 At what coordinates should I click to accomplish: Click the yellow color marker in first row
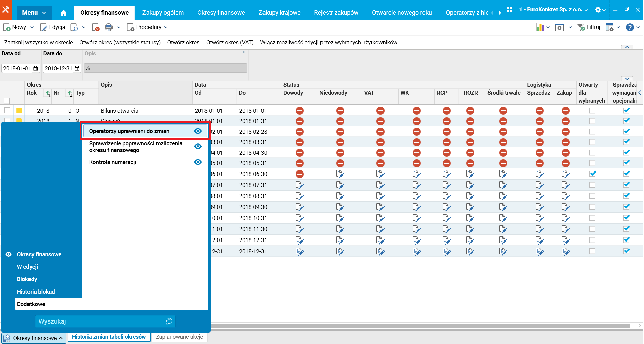19,110
